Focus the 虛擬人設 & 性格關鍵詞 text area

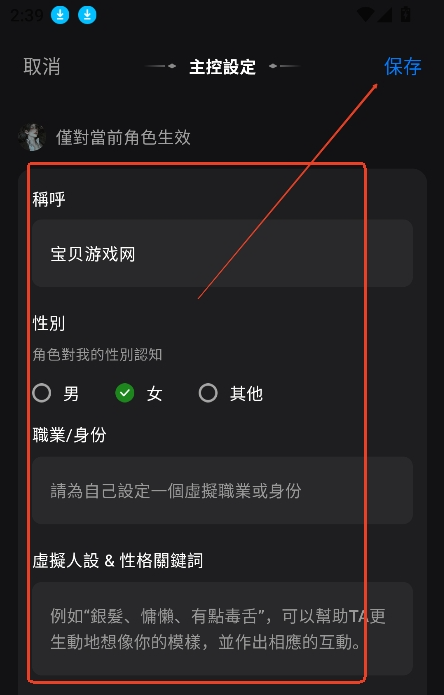[x=222, y=629]
